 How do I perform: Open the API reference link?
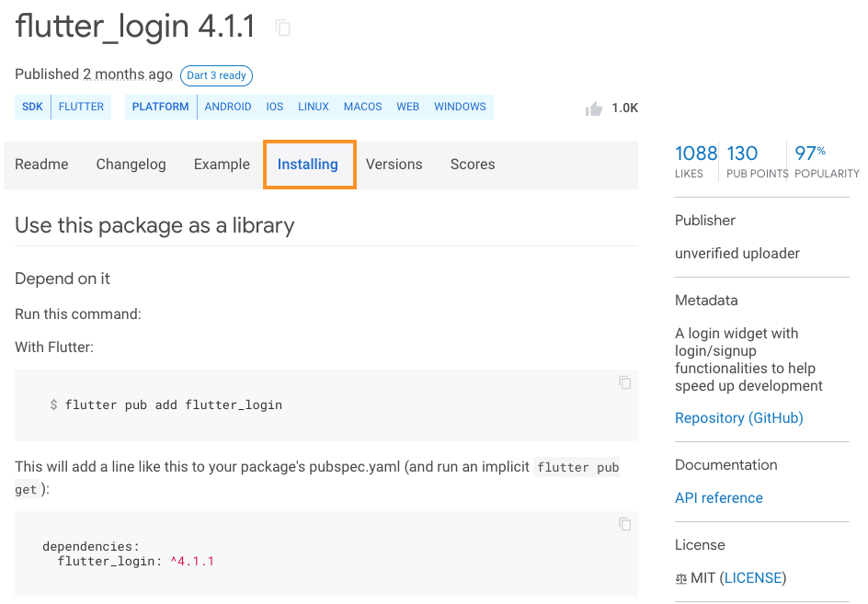(719, 497)
